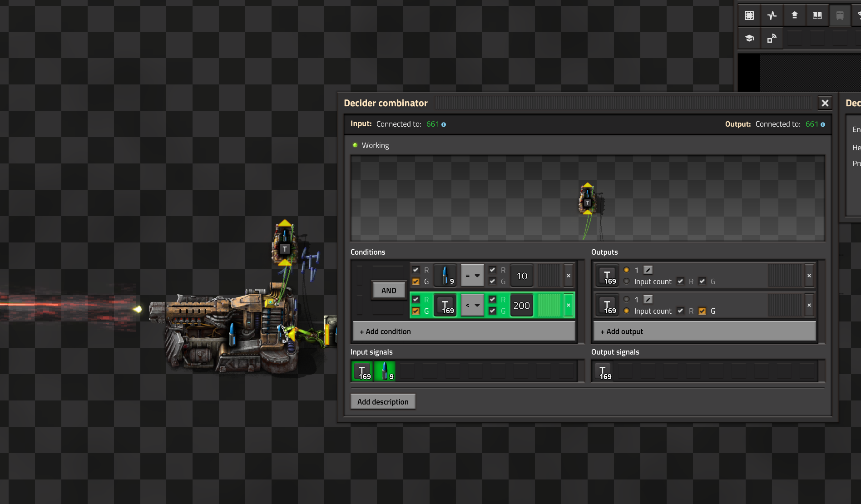Toggle the AND logic operator button
The width and height of the screenshot is (861, 504).
click(x=389, y=291)
